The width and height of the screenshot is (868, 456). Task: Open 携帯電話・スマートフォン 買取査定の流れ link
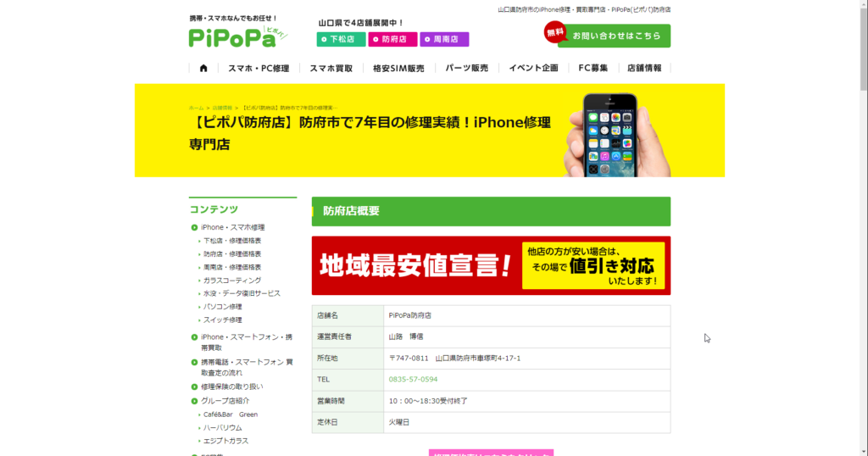click(247, 368)
